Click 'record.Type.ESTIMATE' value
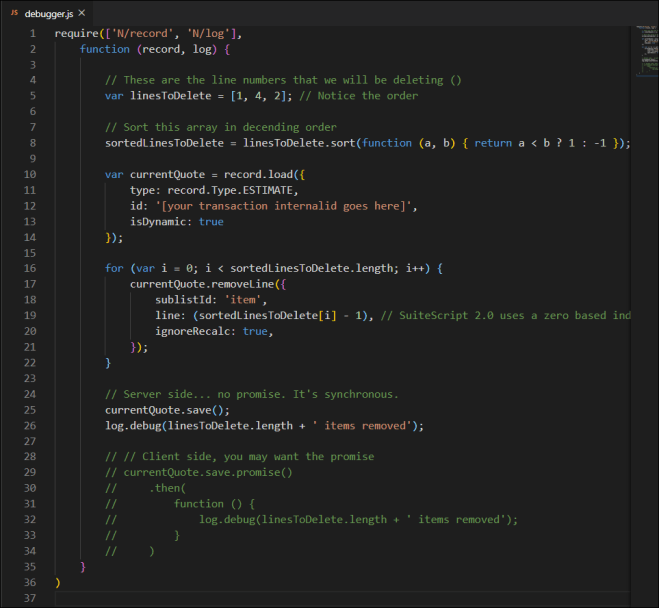 click(230, 190)
